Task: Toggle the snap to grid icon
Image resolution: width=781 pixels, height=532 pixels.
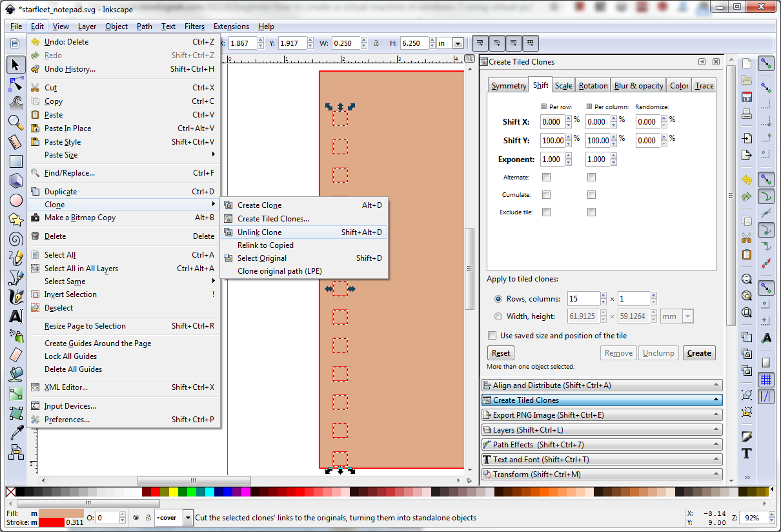Action: pyautogui.click(x=766, y=379)
